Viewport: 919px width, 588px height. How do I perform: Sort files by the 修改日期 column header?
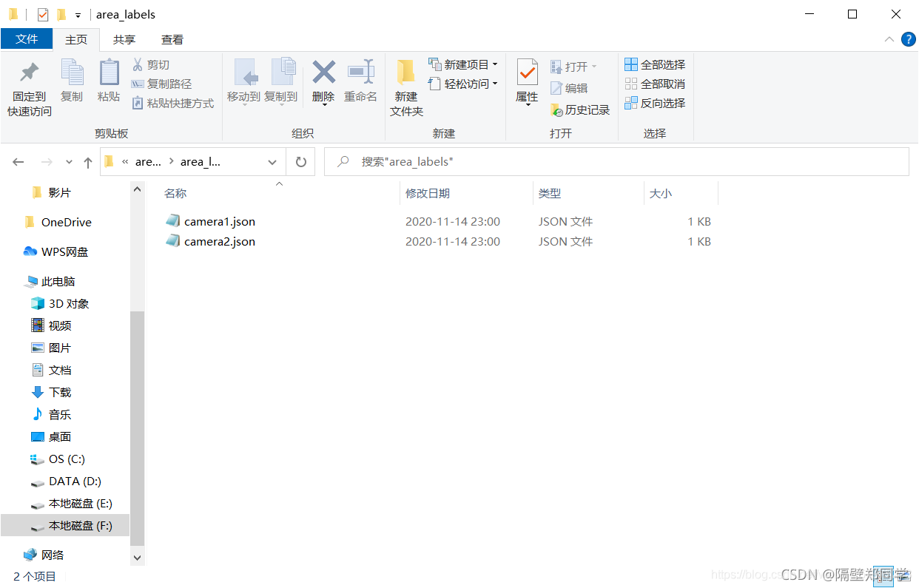(428, 193)
